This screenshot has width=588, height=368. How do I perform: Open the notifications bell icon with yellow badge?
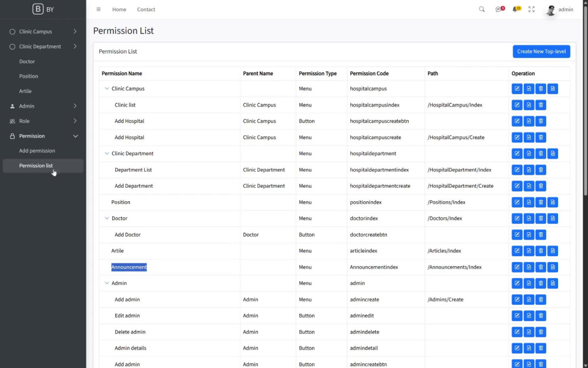(x=516, y=9)
